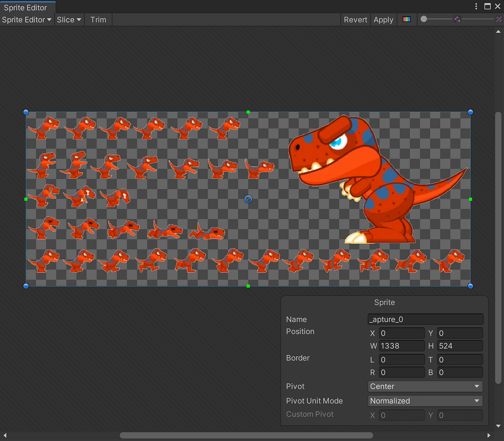Image resolution: width=504 pixels, height=441 pixels.
Task: Open the Slice dropdown menu
Action: click(x=69, y=20)
